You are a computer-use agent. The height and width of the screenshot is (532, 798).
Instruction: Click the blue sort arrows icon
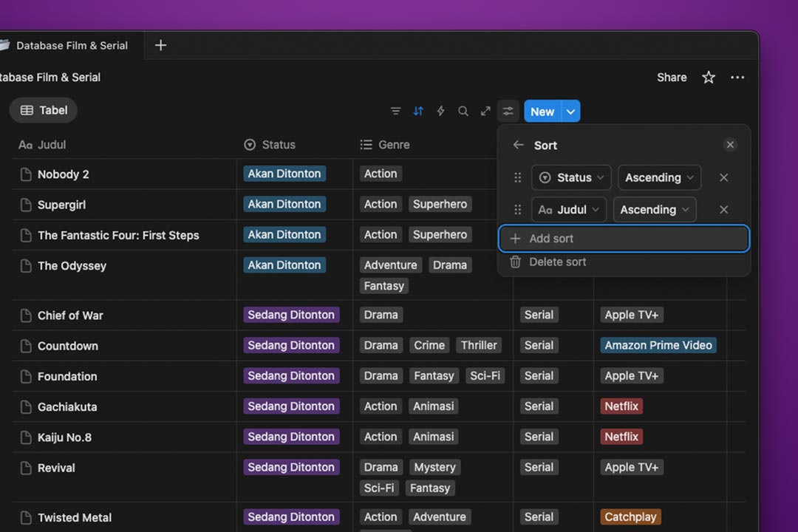[417, 111]
